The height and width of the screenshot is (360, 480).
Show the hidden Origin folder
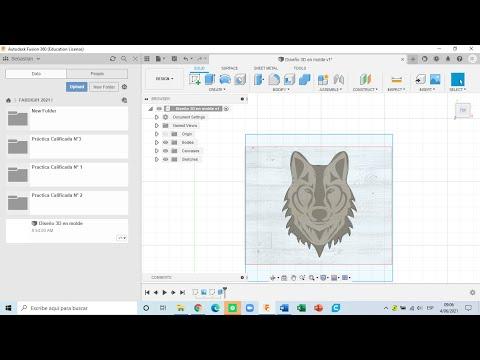tap(165, 134)
